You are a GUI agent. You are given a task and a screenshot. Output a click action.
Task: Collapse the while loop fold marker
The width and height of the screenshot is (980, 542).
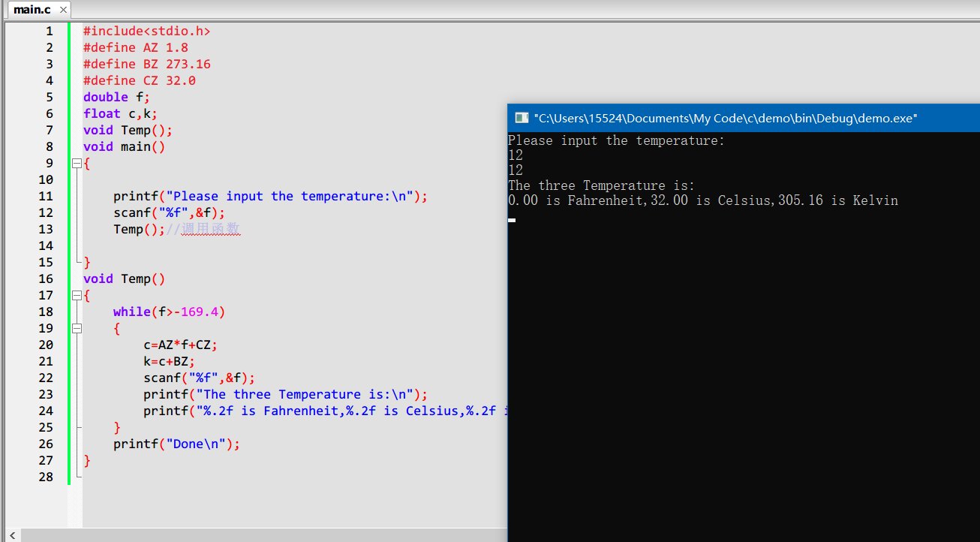point(75,328)
